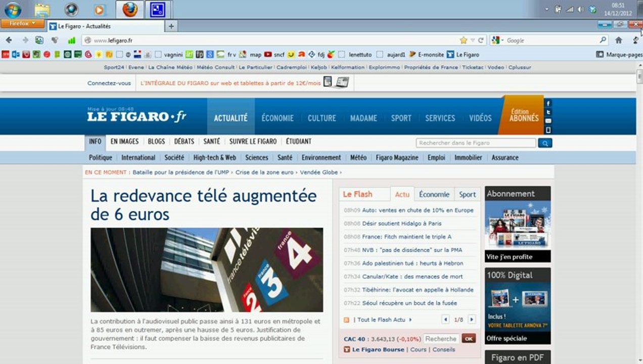Reload the page with the refresh icon
The width and height of the screenshot is (643, 364).
point(481,40)
